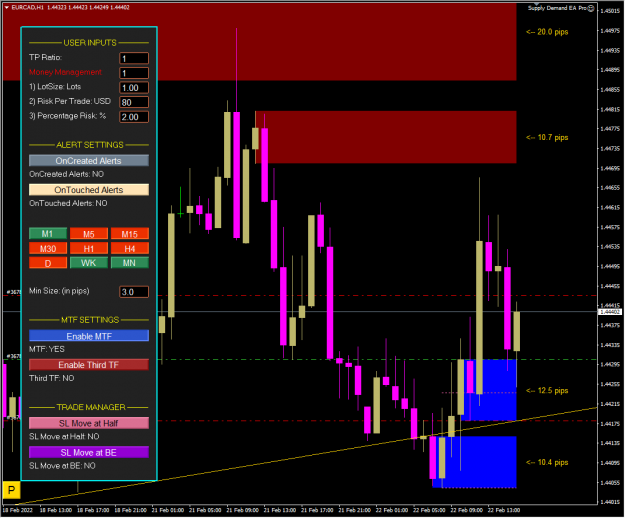This screenshot has height=518, width=625.
Task: Toggle the M30 timeframe button
Action: [48, 248]
